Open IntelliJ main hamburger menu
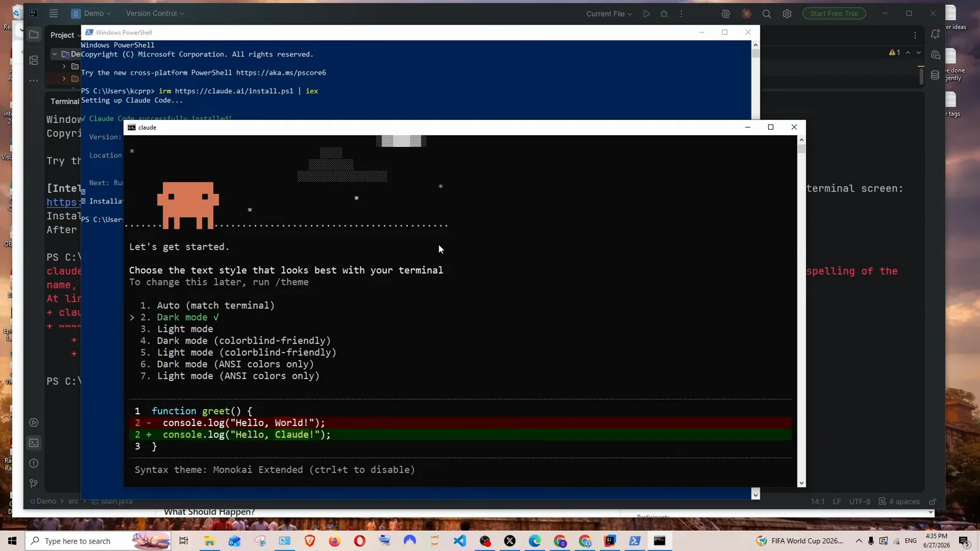Screen dimensions: 980x551 tap(54, 13)
